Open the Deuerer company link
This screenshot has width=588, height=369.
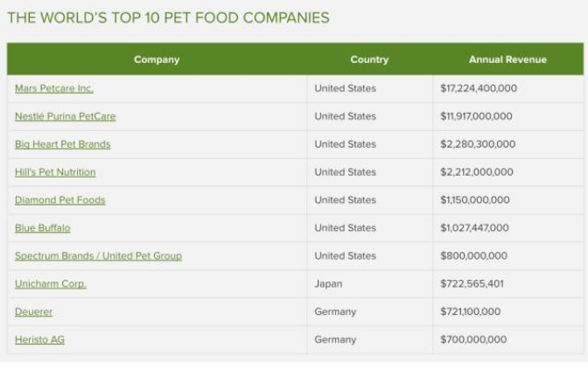click(x=33, y=311)
